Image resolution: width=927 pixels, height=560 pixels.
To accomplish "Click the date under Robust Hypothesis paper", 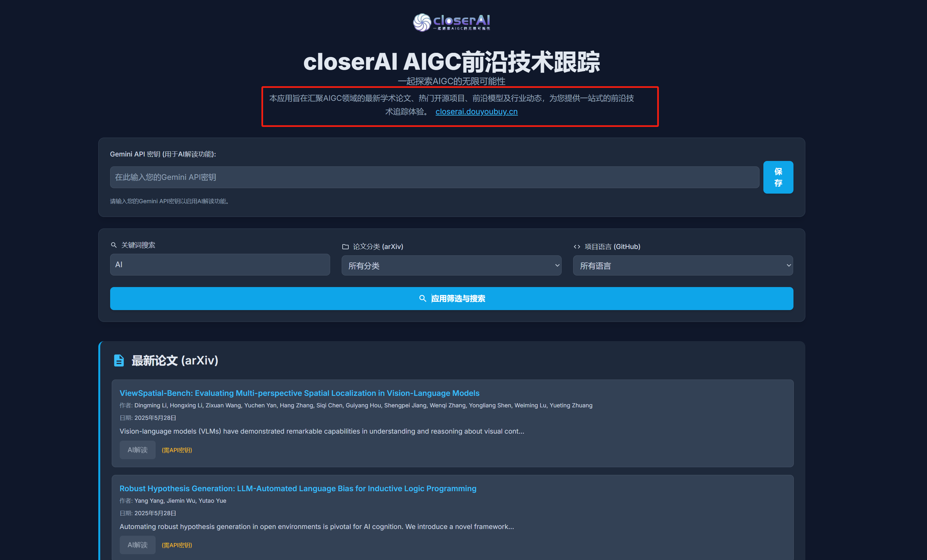I will pos(148,513).
